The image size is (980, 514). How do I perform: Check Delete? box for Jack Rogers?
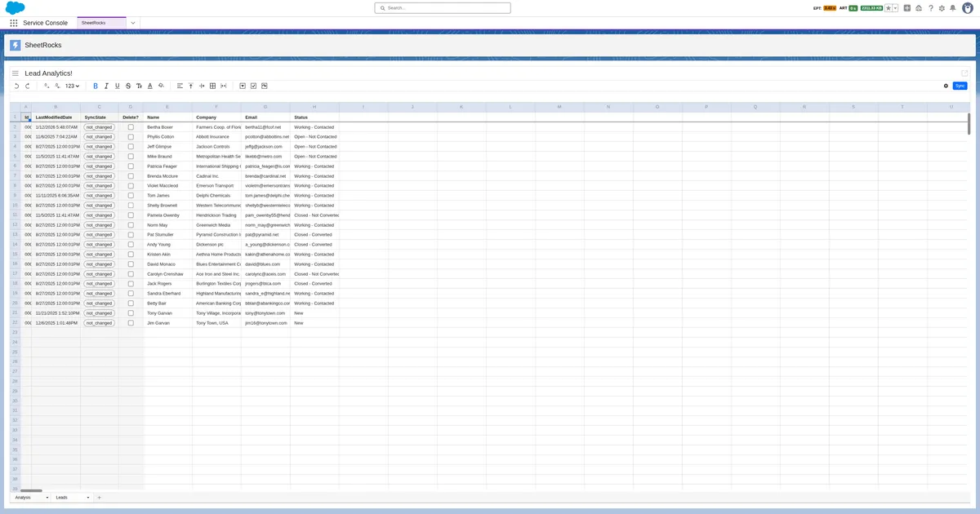[x=131, y=284]
